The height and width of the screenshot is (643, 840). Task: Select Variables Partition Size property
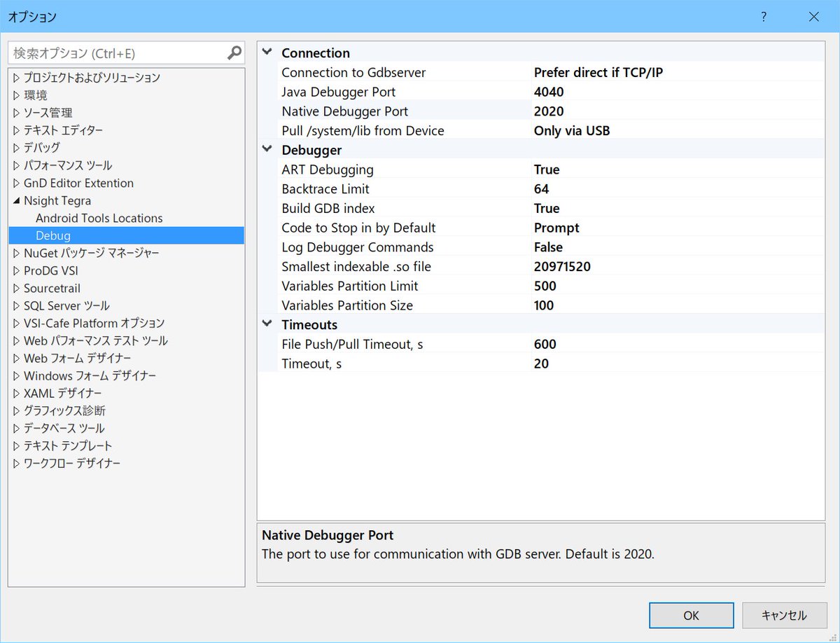coord(347,305)
